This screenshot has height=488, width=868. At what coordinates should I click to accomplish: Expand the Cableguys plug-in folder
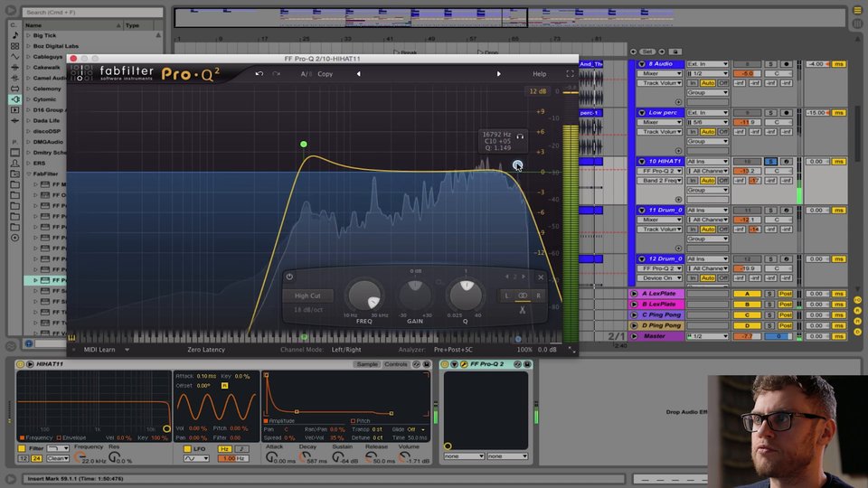28,56
